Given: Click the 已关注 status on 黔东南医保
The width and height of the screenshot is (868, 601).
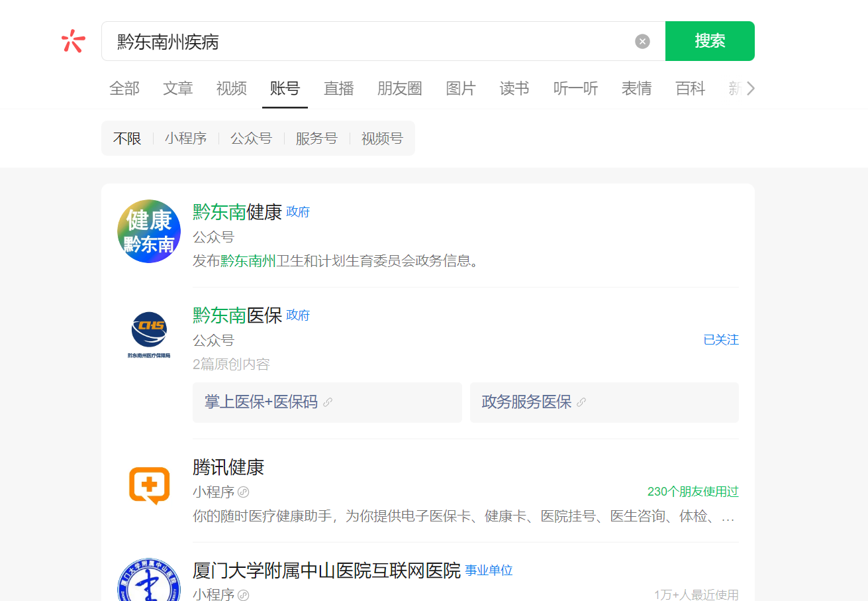Looking at the screenshot, I should click(x=721, y=340).
